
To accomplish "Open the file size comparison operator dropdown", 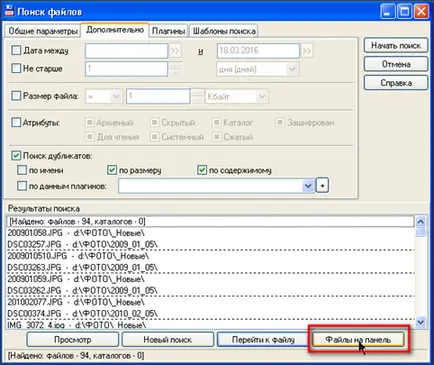I will tap(116, 97).
